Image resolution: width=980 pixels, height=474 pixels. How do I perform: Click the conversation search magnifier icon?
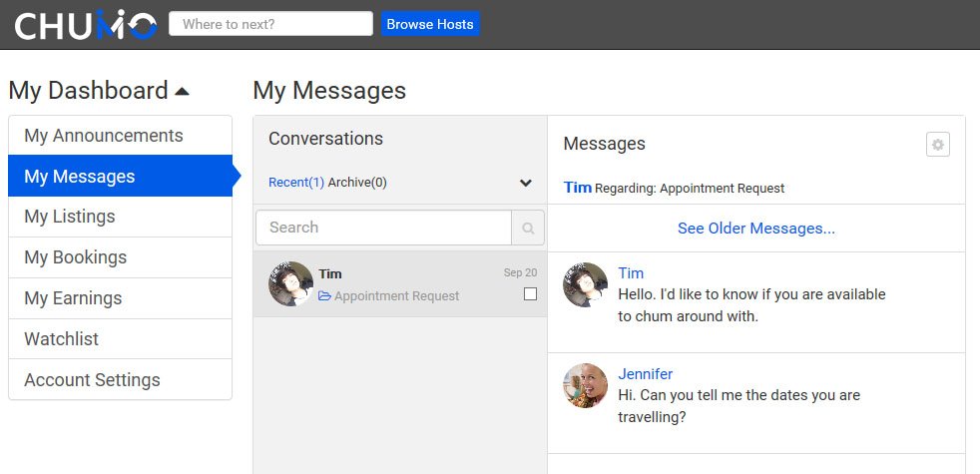528,228
